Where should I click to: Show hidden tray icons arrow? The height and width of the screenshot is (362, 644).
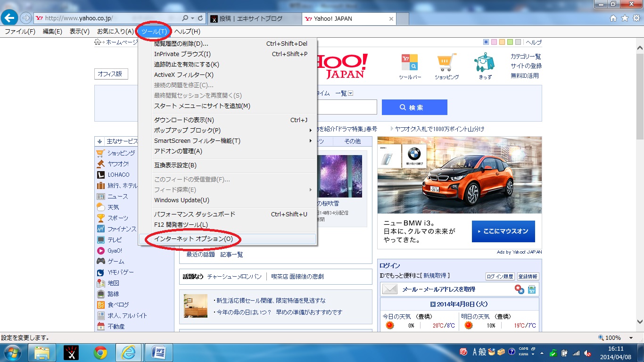click(543, 353)
